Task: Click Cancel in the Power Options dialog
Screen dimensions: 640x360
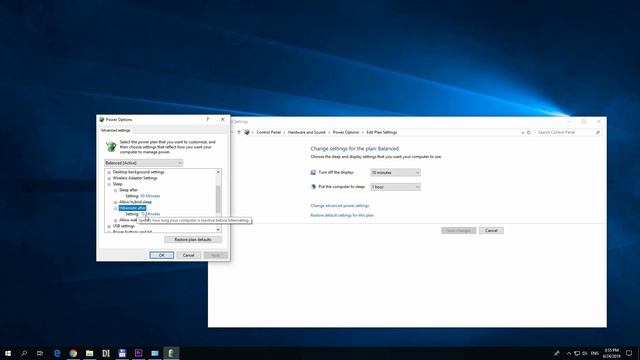Action: (188, 255)
